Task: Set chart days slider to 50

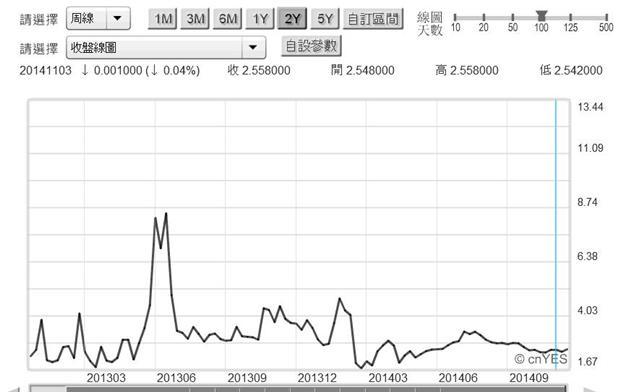Action: coord(512,17)
